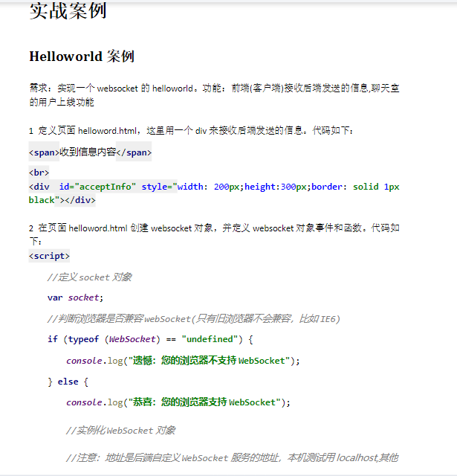Click the comment 实例化 WebSocket 对象
The image size is (457, 476).
point(120,431)
